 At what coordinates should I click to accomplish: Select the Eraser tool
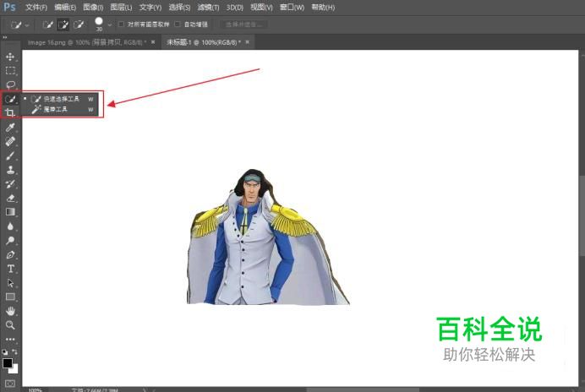[10, 198]
